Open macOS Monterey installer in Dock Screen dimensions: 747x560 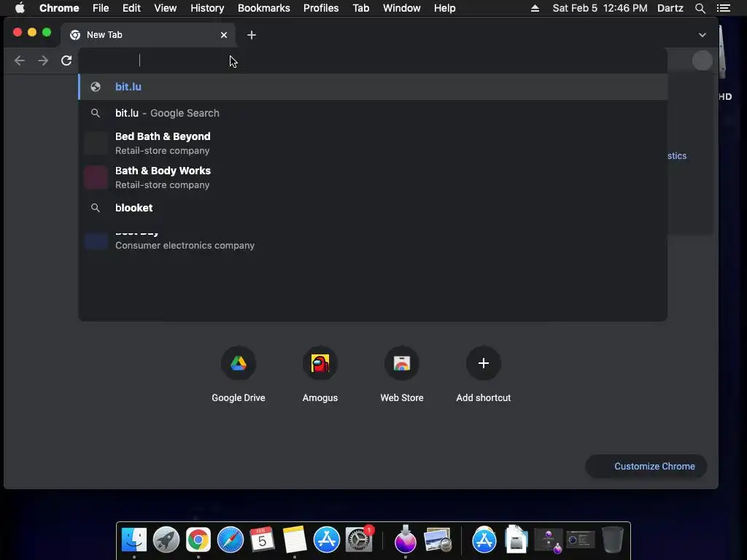click(406, 539)
